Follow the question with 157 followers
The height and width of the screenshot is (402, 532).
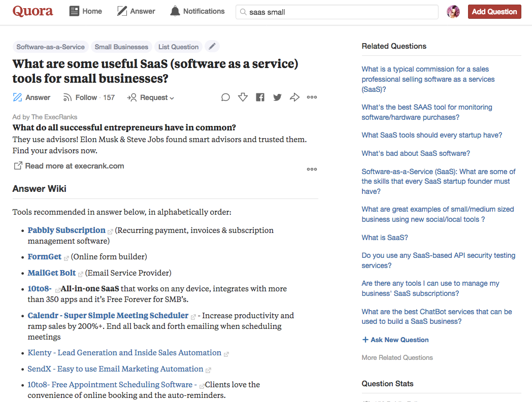pos(89,97)
